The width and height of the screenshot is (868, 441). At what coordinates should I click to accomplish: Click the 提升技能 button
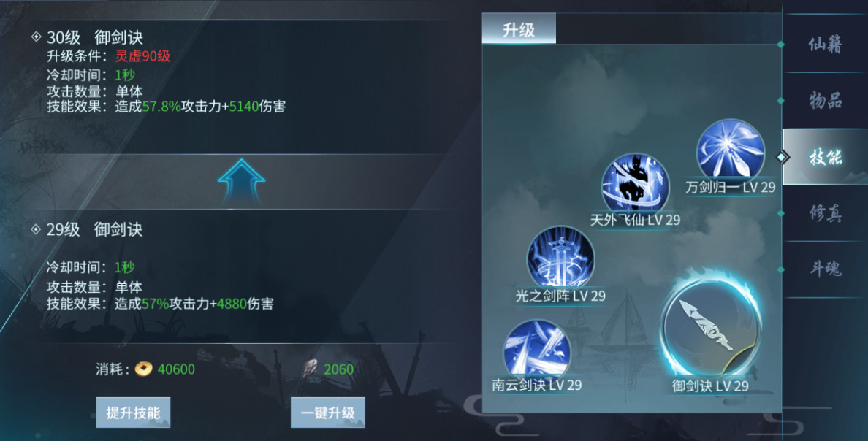tap(133, 413)
